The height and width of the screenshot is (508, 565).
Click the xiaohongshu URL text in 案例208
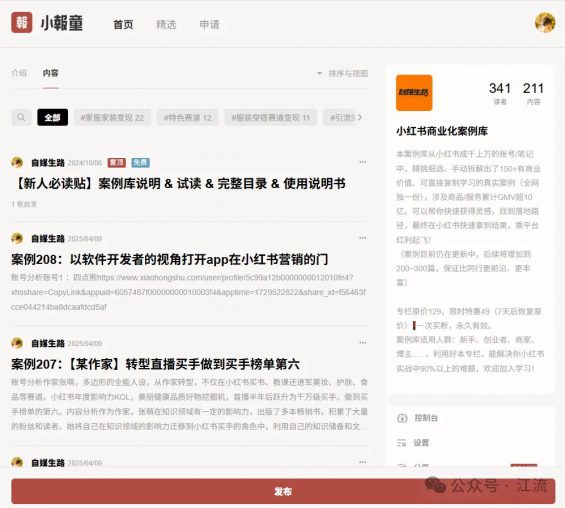pos(188,292)
